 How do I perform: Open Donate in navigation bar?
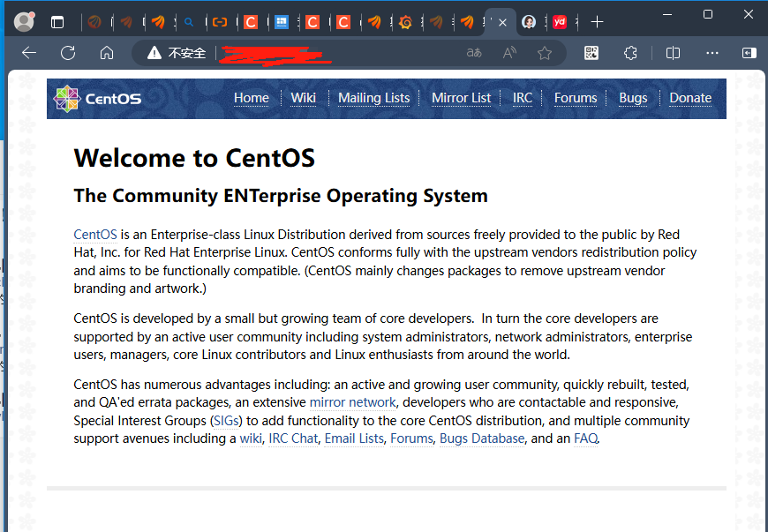pos(690,98)
